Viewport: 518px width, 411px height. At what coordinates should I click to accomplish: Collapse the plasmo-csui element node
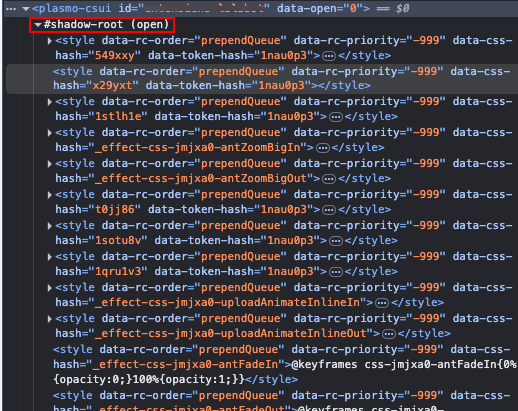(26, 9)
